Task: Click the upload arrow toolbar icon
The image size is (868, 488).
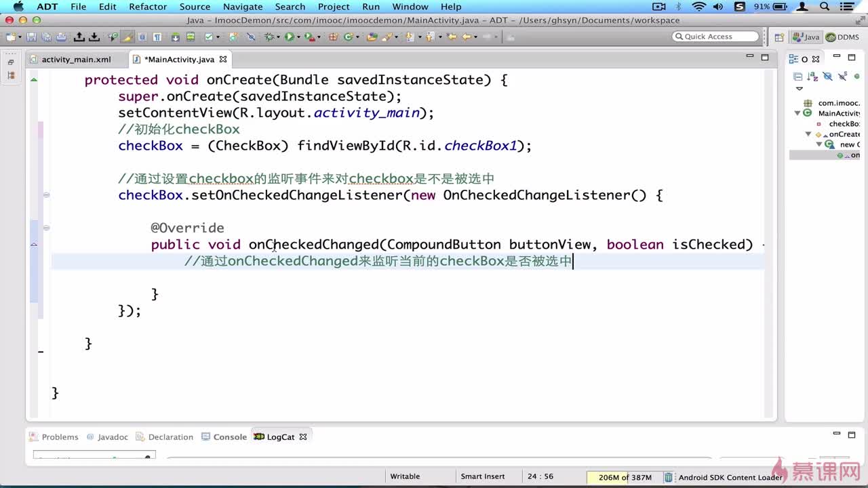Action: (79, 37)
